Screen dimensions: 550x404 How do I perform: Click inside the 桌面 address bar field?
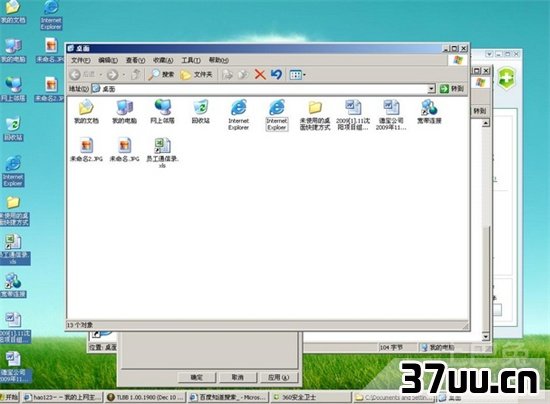[259, 89]
